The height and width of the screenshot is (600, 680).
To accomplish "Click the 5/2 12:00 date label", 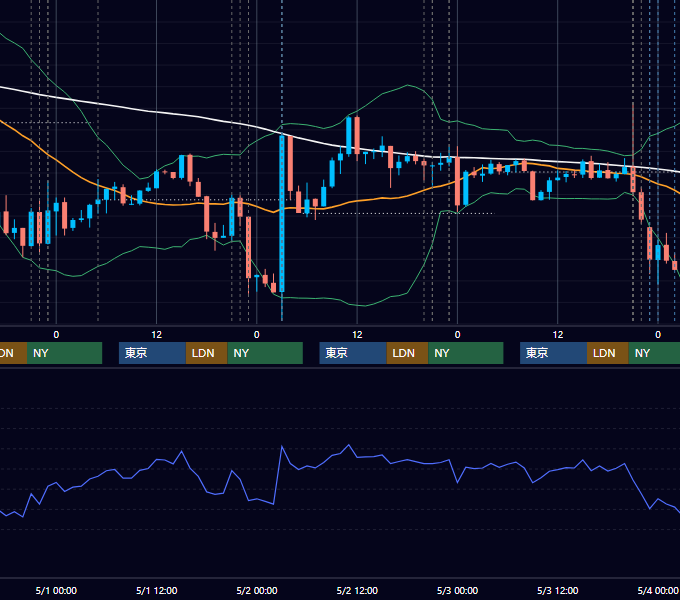I will click(357, 590).
